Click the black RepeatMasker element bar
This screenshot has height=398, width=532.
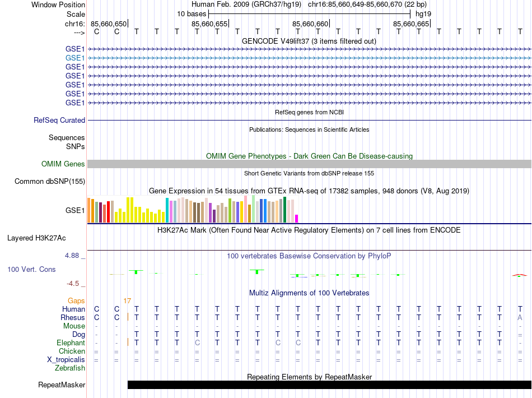[x=329, y=385]
